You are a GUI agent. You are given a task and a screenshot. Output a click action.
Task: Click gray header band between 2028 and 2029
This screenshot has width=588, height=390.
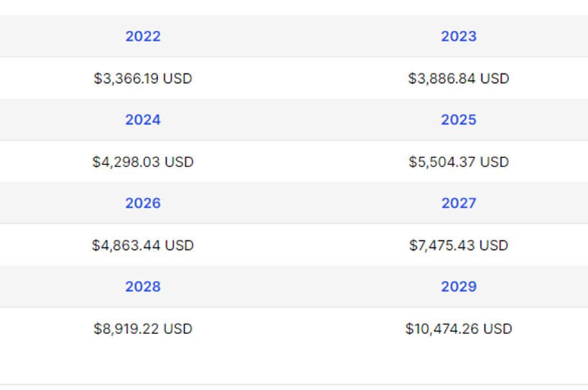click(300, 287)
